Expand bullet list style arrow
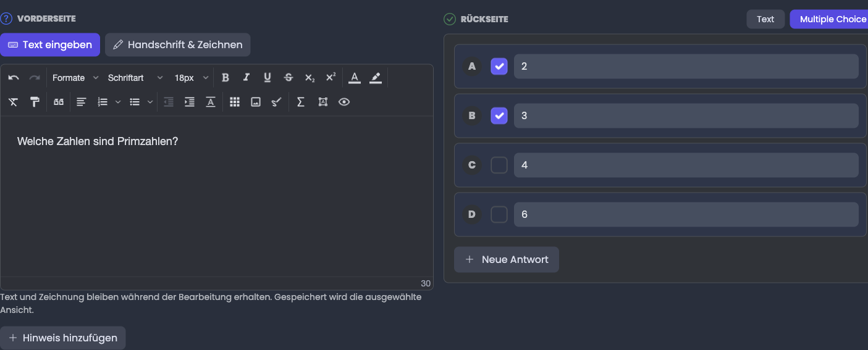 coord(150,102)
